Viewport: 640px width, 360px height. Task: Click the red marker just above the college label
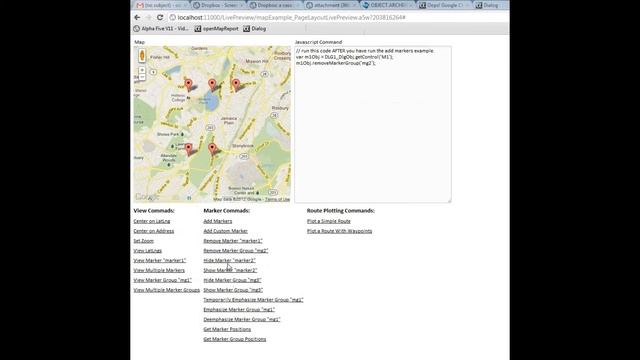188,84
